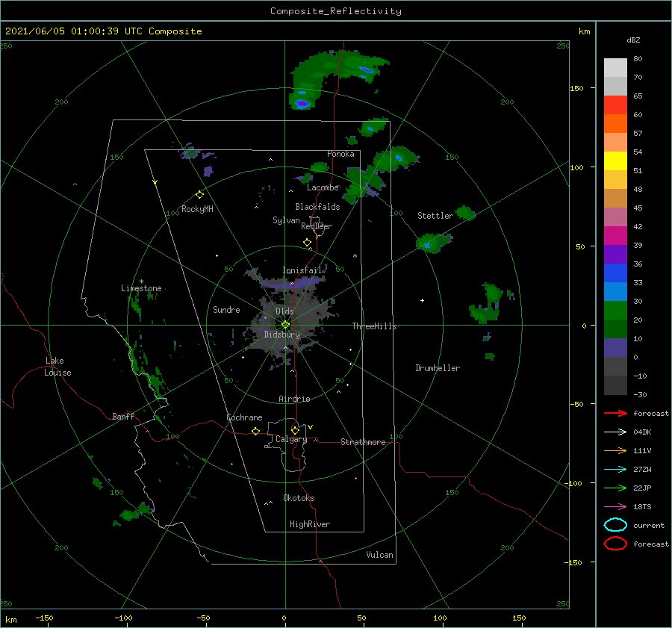
Task: Select the red 65 dBZ color swatch
Action: tap(615, 105)
